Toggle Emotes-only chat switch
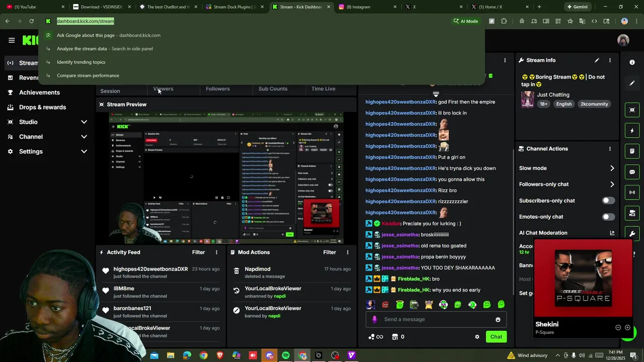Screen dimensions: 644x362 (x=608, y=217)
